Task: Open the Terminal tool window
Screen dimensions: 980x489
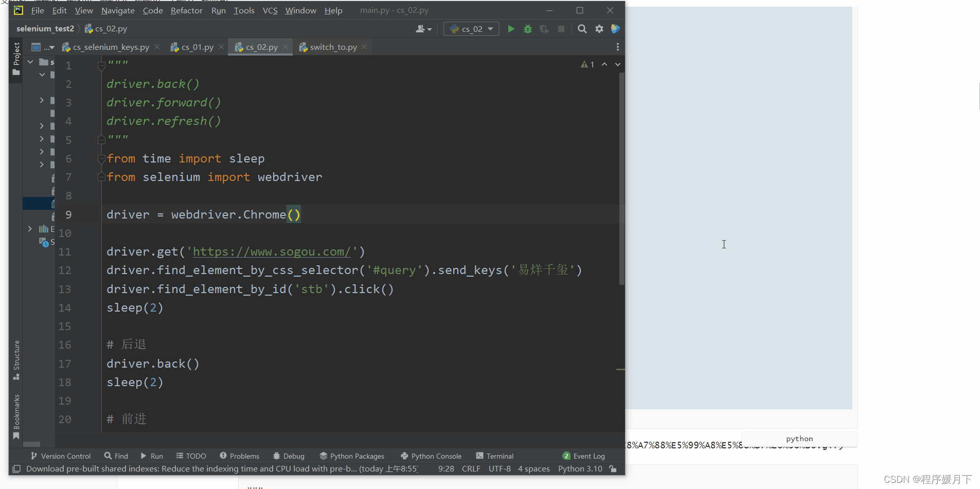Action: pyautogui.click(x=495, y=456)
